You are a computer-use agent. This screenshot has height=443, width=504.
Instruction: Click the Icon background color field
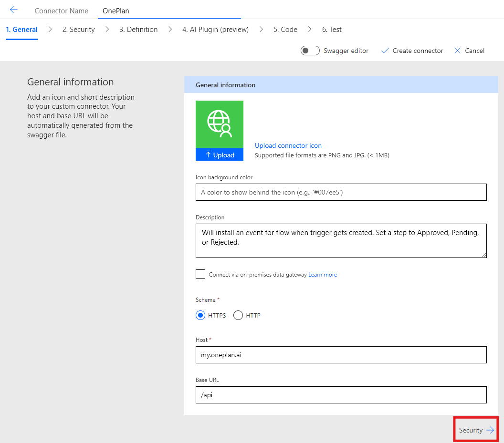341,192
